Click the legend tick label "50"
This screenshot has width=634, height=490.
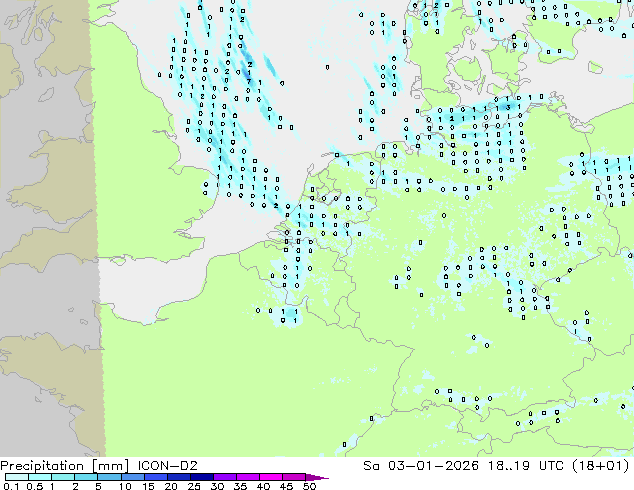pos(309,486)
